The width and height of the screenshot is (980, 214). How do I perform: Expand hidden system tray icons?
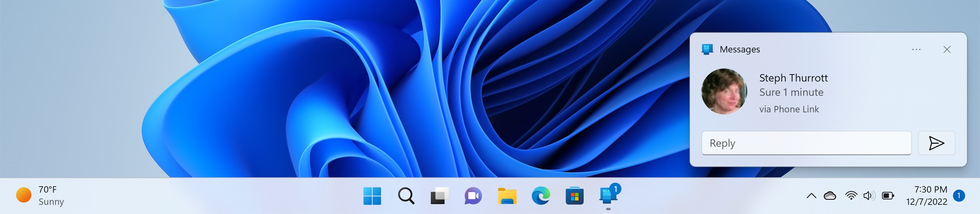[811, 196]
